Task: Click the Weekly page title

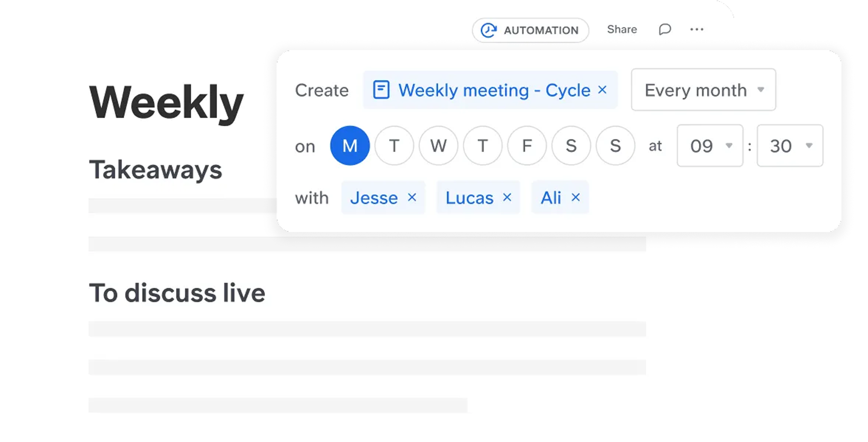Action: [x=166, y=102]
